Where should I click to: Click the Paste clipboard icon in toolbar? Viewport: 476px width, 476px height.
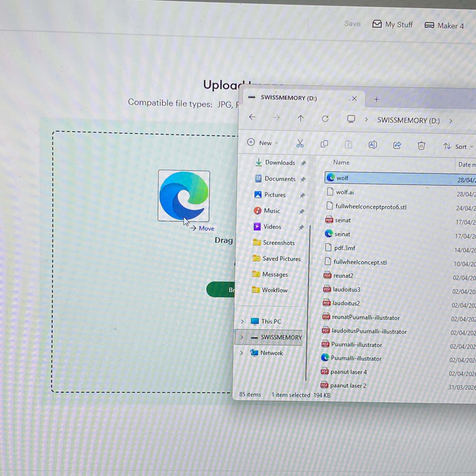click(x=348, y=144)
